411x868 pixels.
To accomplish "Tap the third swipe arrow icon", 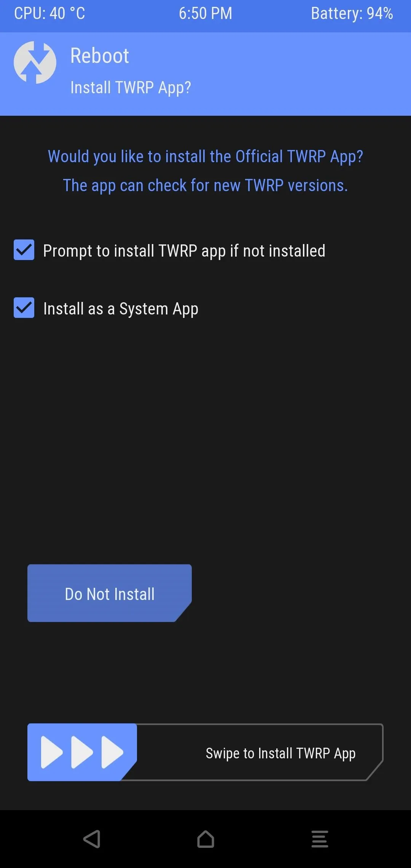I will tap(112, 752).
